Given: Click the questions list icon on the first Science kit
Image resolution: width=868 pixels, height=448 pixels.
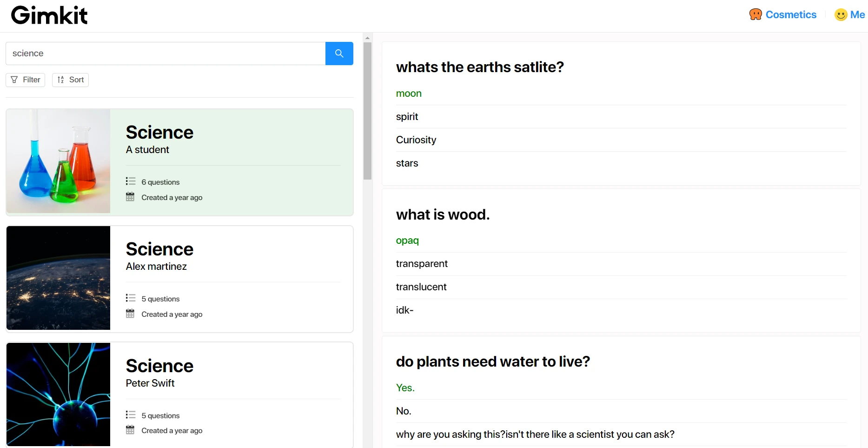Looking at the screenshot, I should coord(131,181).
